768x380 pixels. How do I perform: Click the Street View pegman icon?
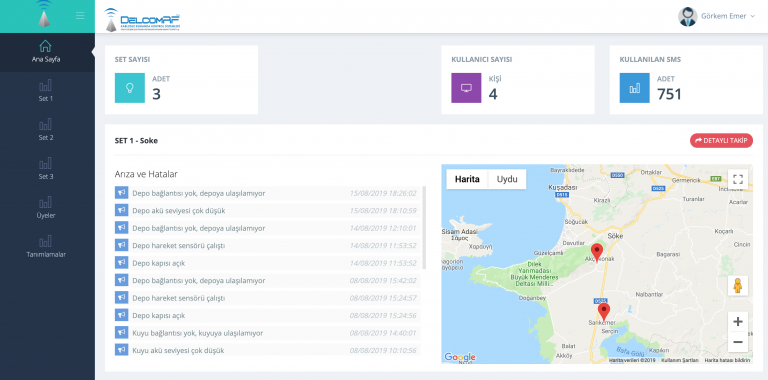coord(738,285)
